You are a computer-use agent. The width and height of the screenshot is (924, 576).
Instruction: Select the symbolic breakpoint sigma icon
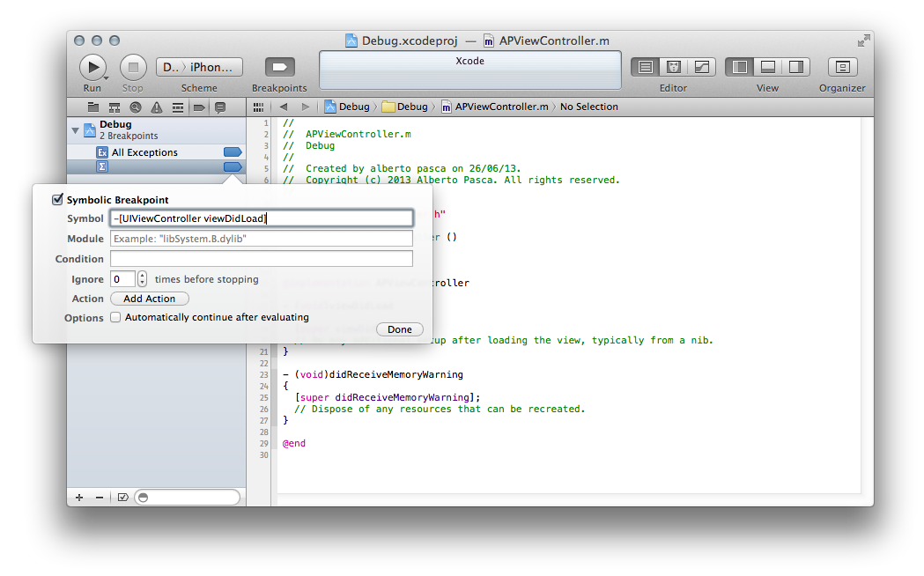[102, 166]
